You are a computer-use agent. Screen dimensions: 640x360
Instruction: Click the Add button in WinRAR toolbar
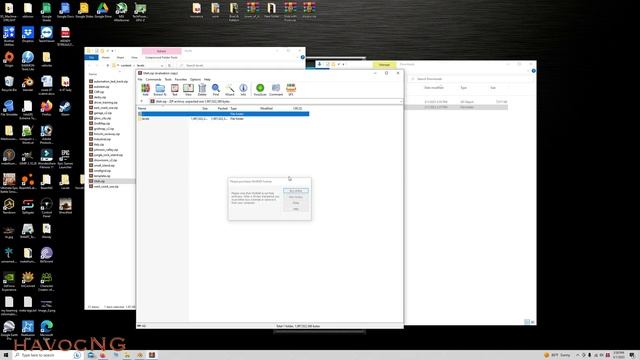[145, 89]
